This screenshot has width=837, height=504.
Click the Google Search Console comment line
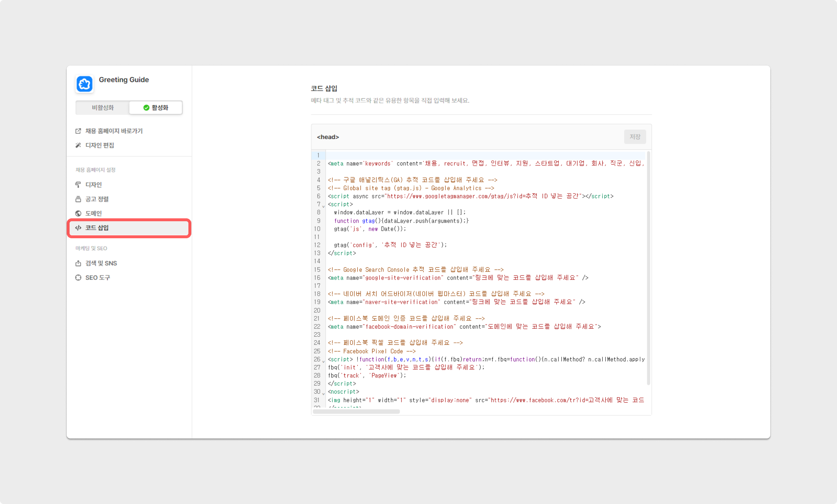[416, 270]
